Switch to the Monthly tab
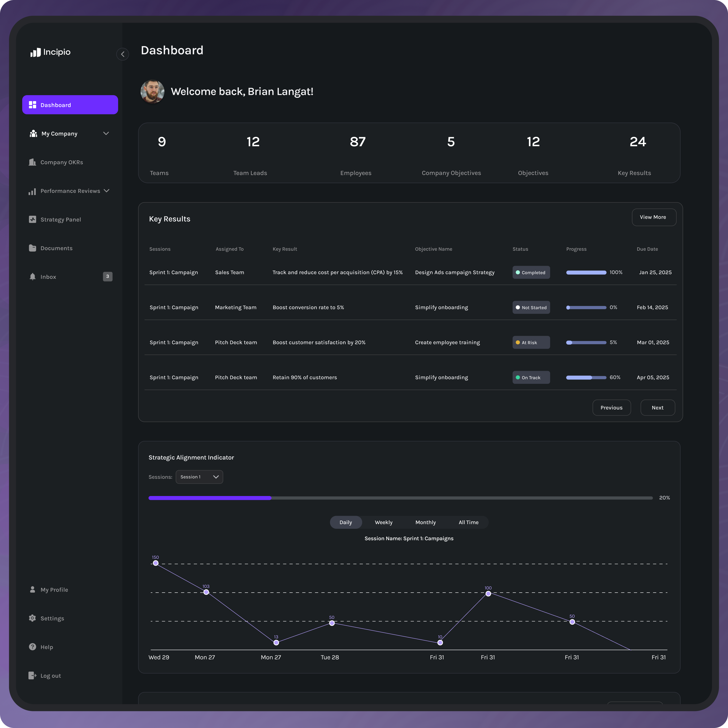728x728 pixels. 425,522
